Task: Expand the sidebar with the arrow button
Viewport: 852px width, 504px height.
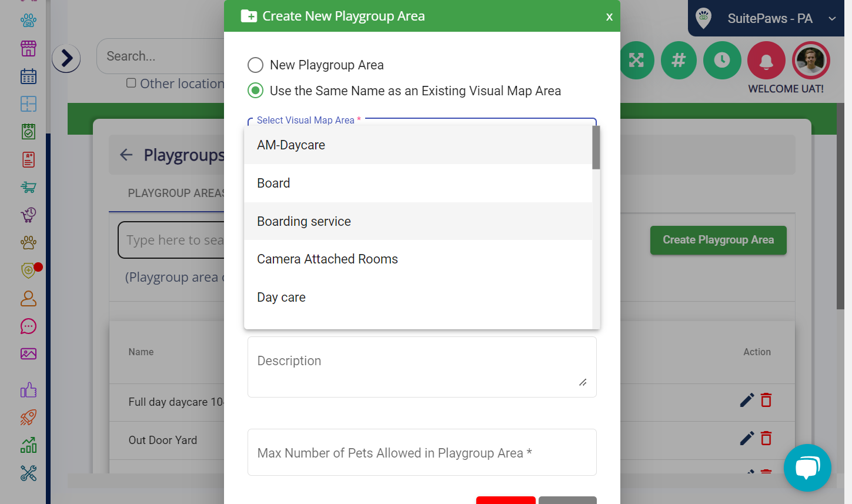Action: 66,58
